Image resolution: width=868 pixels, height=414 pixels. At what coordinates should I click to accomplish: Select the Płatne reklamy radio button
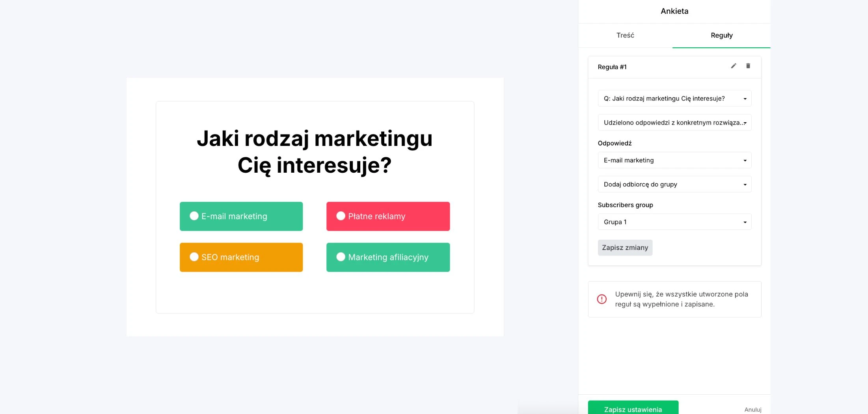point(341,216)
